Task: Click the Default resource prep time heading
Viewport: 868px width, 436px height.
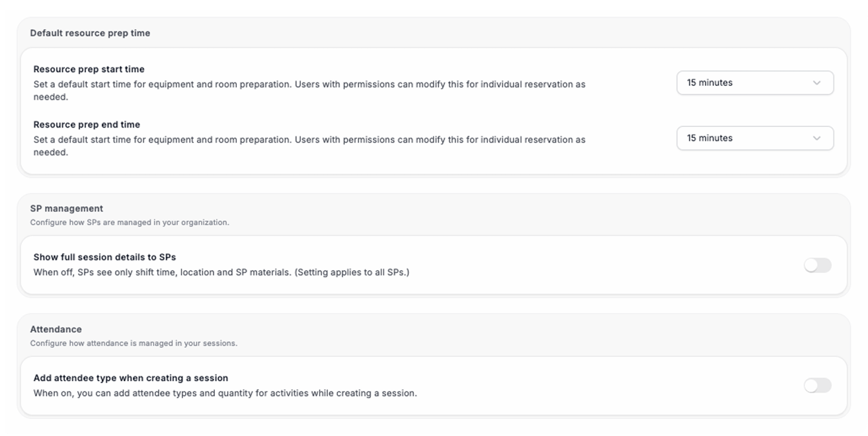Action: coord(90,33)
